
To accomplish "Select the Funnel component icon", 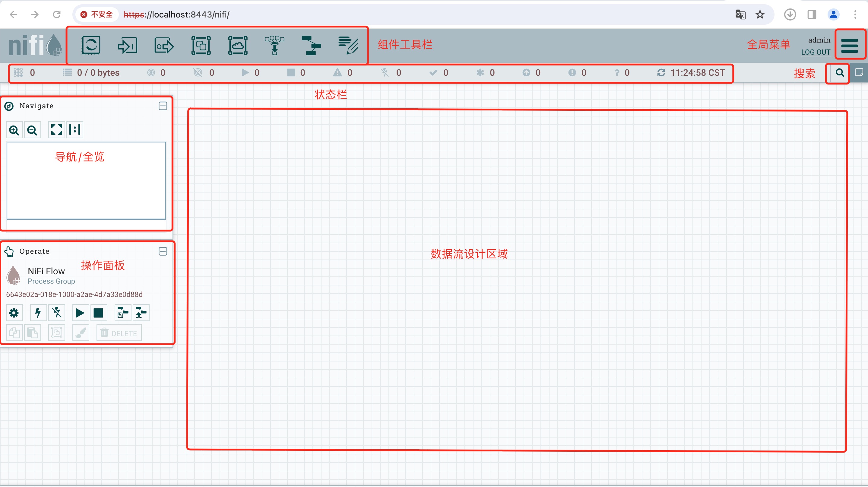I will (274, 45).
